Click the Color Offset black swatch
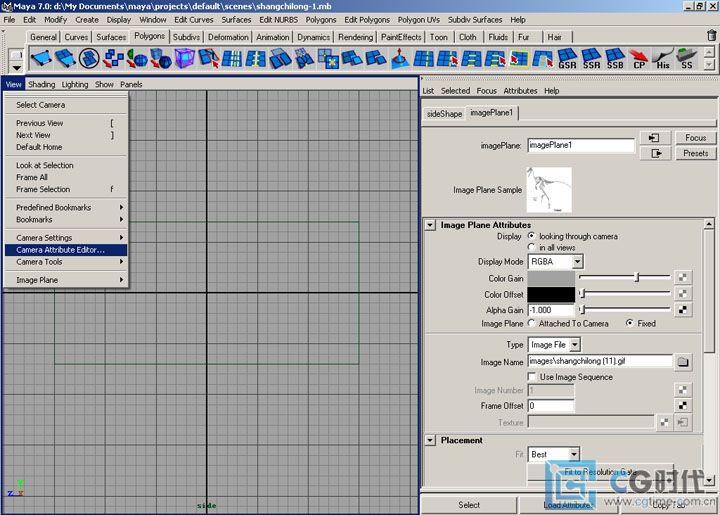 click(551, 294)
